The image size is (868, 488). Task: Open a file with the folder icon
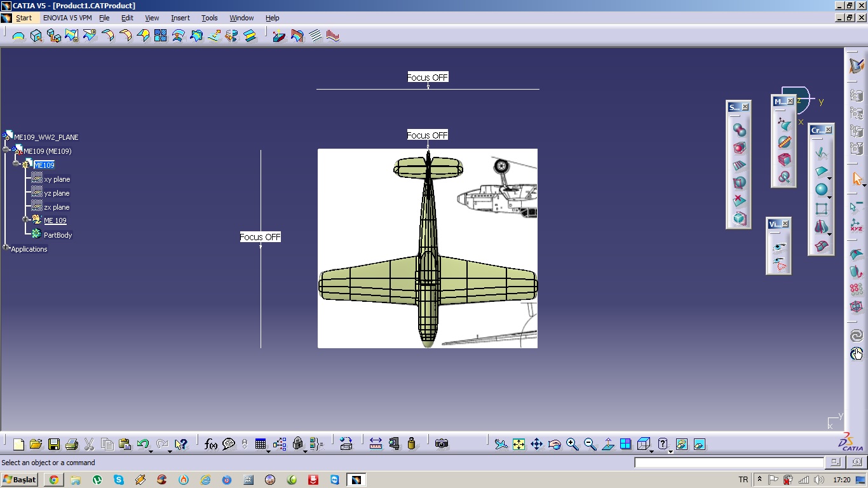point(36,444)
